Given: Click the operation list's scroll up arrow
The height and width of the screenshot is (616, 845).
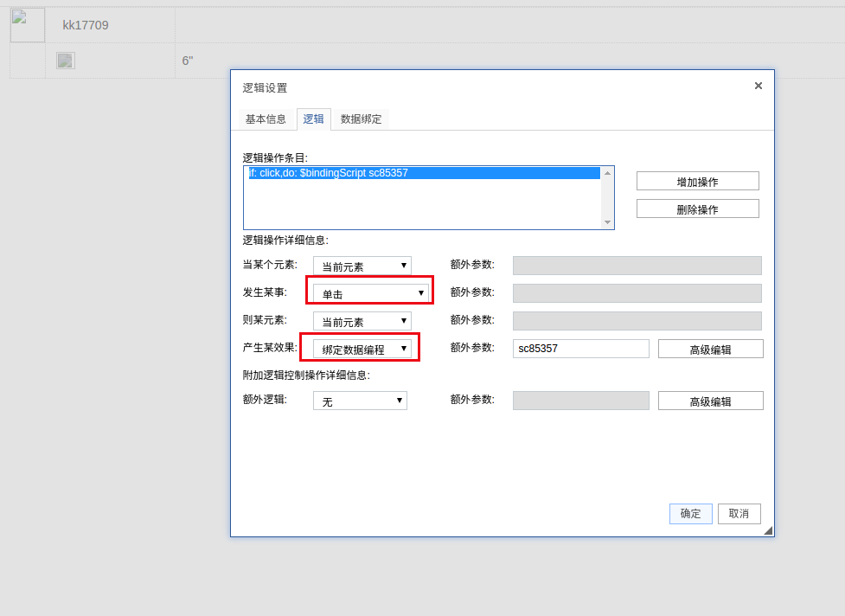Looking at the screenshot, I should [x=607, y=173].
